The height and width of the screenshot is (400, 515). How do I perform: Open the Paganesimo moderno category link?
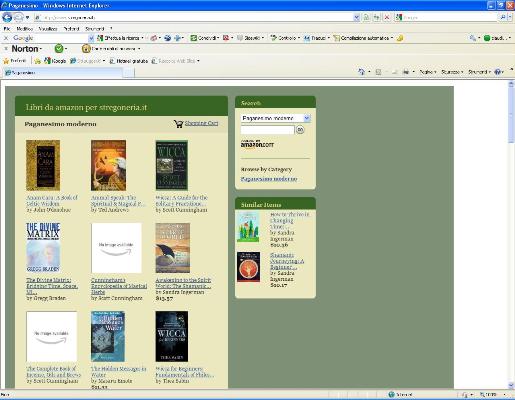pos(269,179)
